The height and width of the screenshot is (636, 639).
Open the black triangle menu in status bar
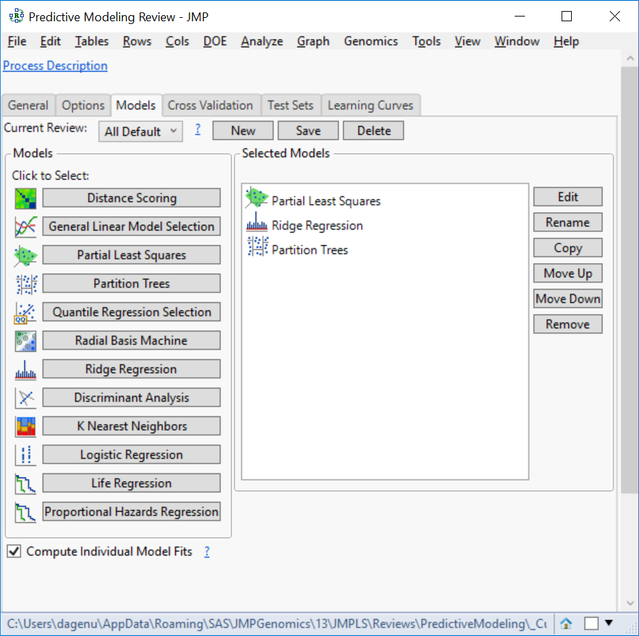[609, 623]
